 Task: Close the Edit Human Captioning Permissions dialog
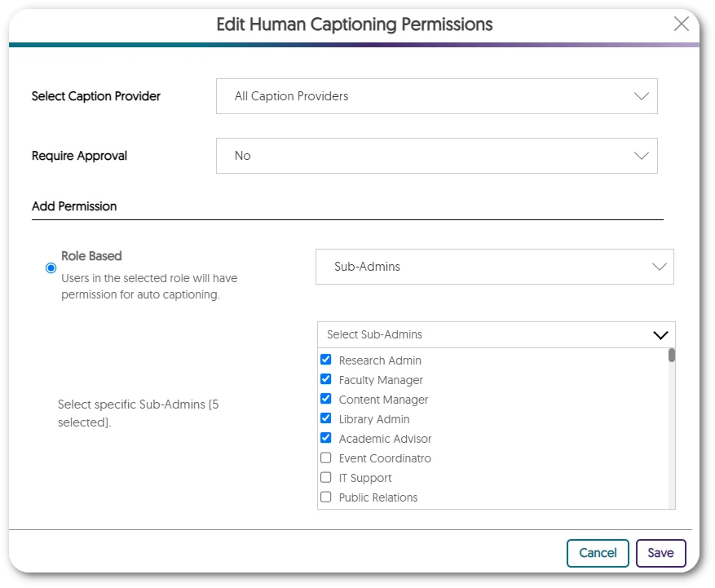682,24
